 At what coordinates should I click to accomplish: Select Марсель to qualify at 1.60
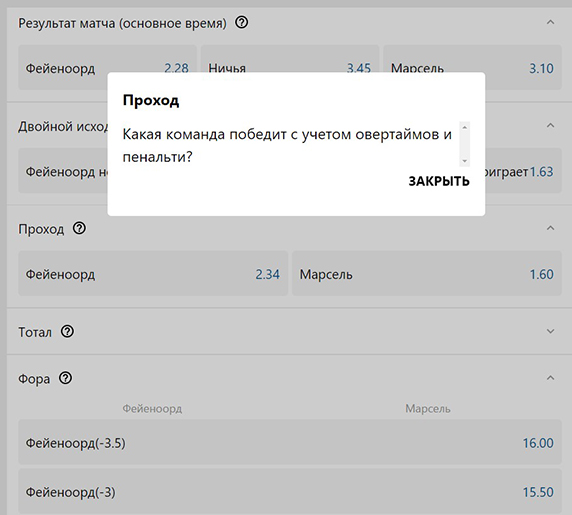pyautogui.click(x=427, y=273)
